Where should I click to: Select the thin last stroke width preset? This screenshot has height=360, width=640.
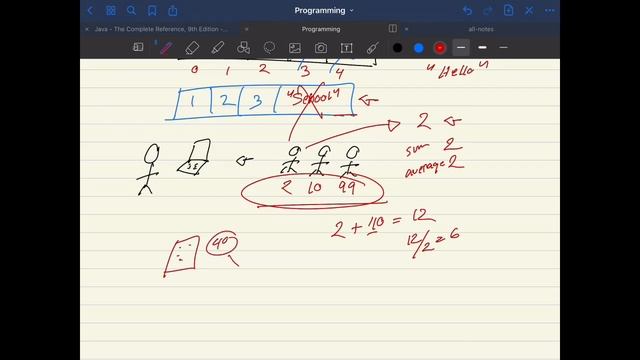click(503, 48)
